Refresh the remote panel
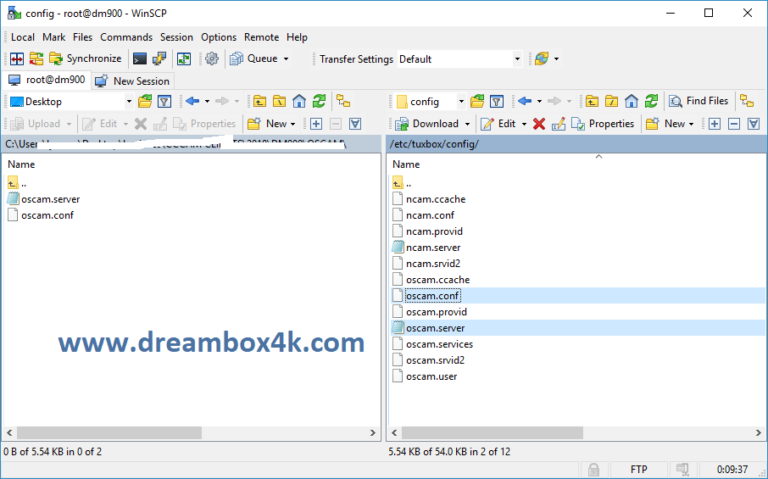Viewport: 768px width, 479px height. click(651, 101)
